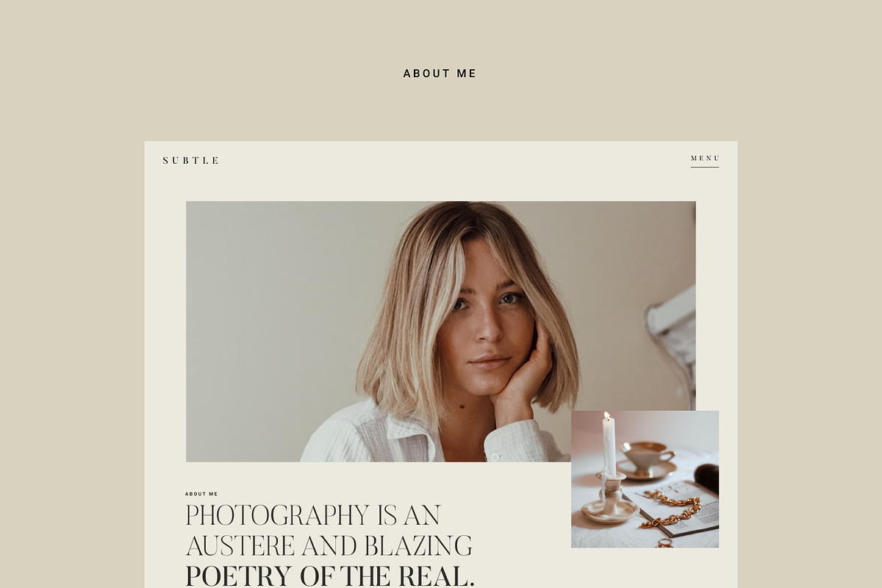Open the MENU link in header

click(x=705, y=159)
